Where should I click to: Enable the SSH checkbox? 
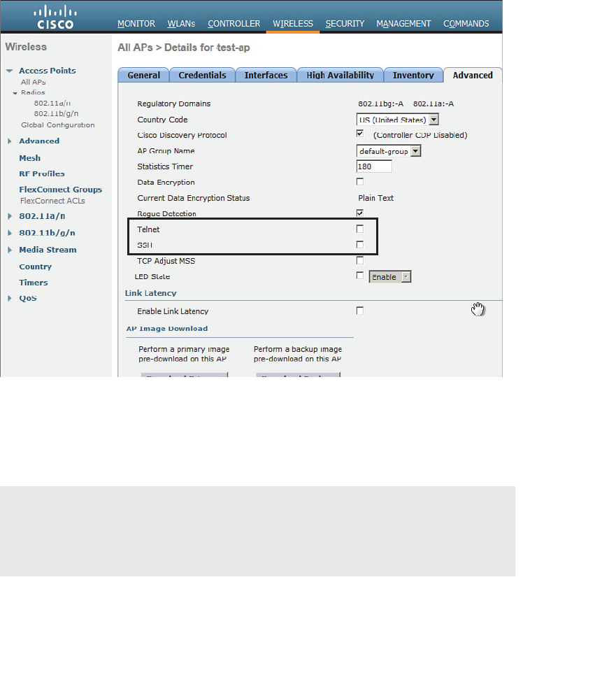(360, 244)
